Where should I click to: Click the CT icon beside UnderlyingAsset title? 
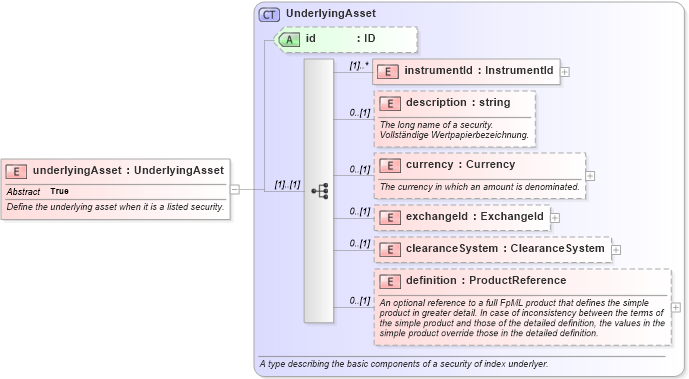tap(269, 15)
